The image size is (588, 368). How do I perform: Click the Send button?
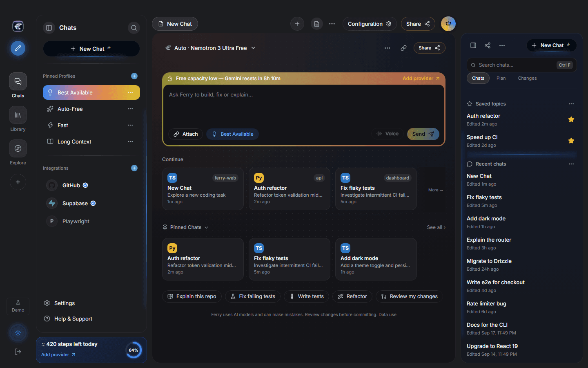tap(423, 134)
